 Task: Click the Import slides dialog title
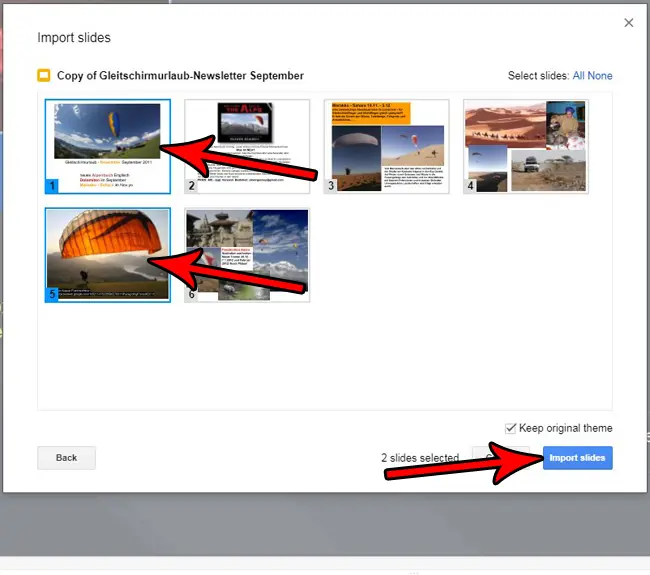point(74,38)
